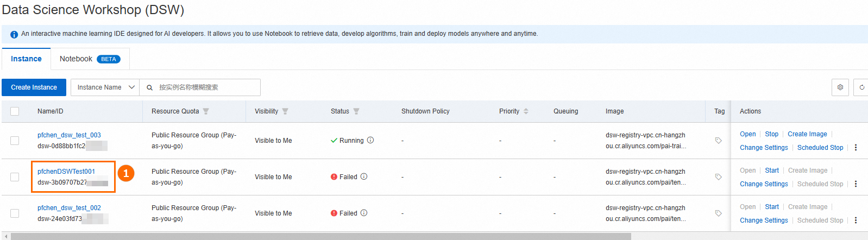This screenshot has height=240, width=868.
Task: Click the Resource Quota filter icon
Action: coord(206,111)
